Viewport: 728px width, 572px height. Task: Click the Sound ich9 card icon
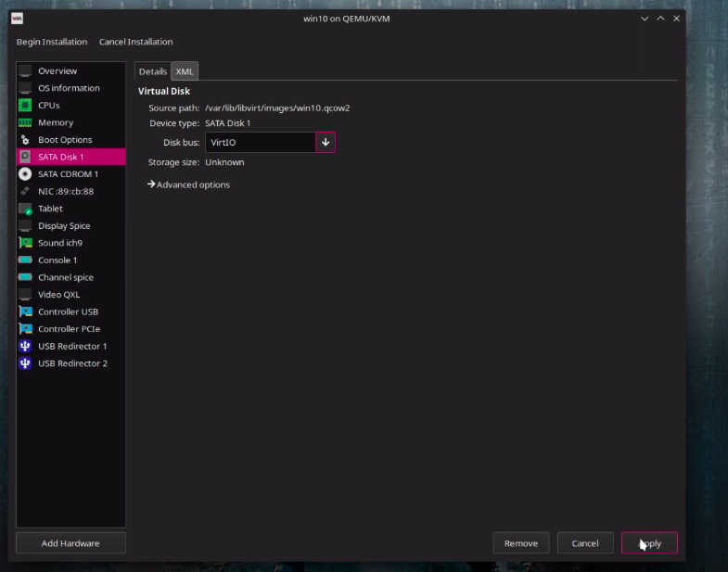25,243
